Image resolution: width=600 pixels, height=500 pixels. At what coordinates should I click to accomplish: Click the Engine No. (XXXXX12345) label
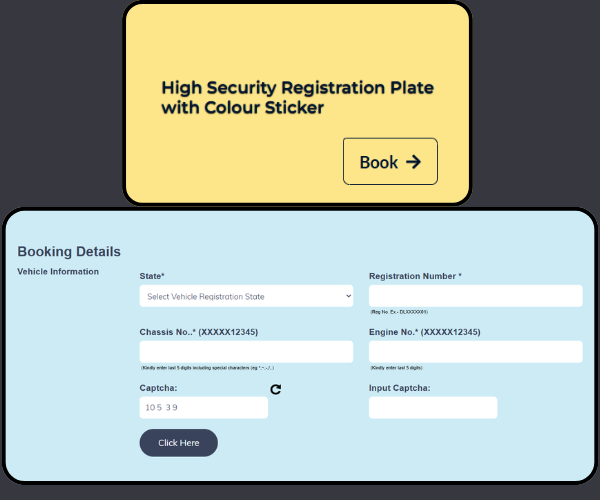pyautogui.click(x=424, y=332)
